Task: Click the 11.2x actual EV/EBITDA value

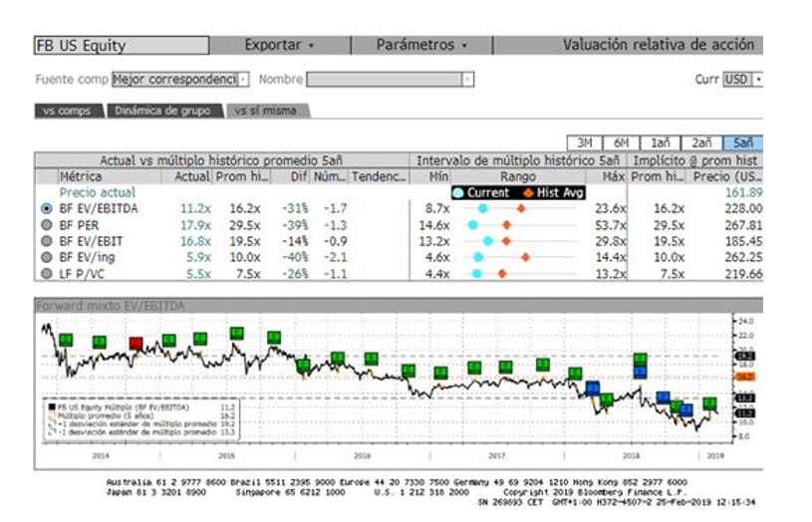Action: click(x=195, y=208)
